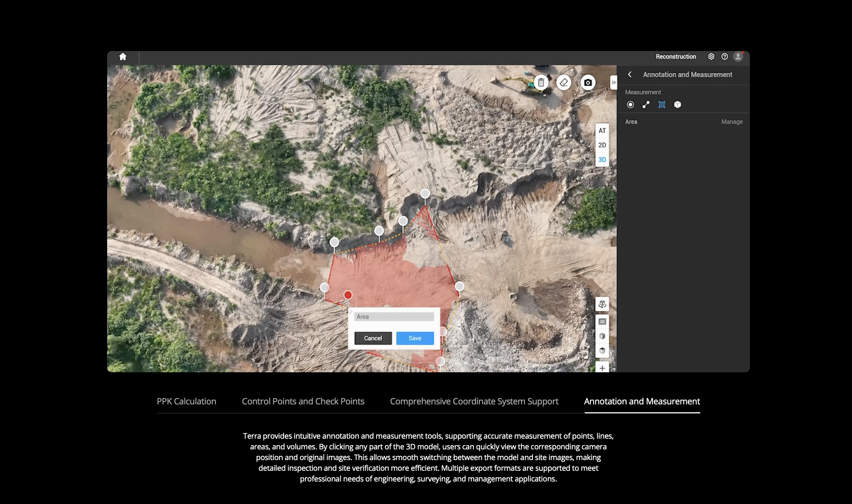
Task: Select the volume cube measurement tool
Action: [677, 105]
